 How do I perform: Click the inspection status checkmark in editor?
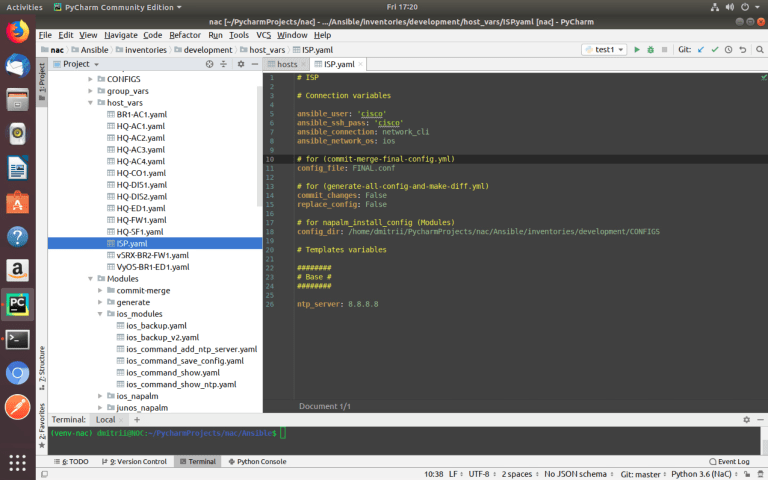(764, 77)
